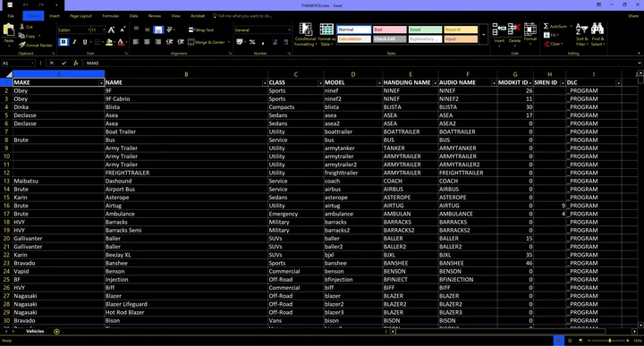
Task: Toggle Italic formatting
Action: point(74,42)
